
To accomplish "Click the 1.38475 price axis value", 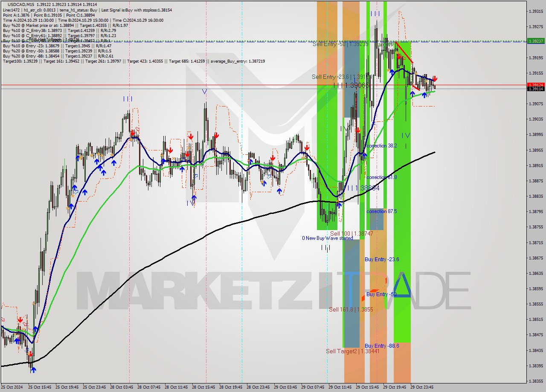I will [536, 335].
